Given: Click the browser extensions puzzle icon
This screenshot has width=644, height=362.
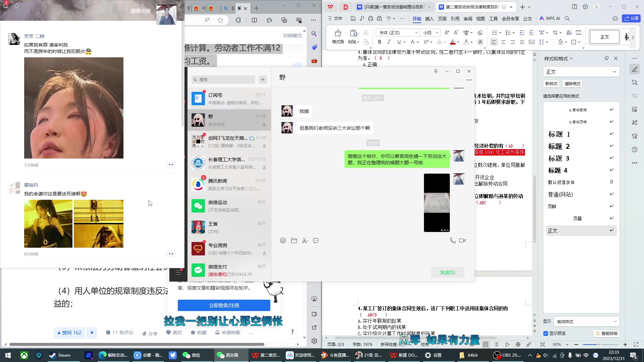Looking at the screenshot, I should (238, 20).
